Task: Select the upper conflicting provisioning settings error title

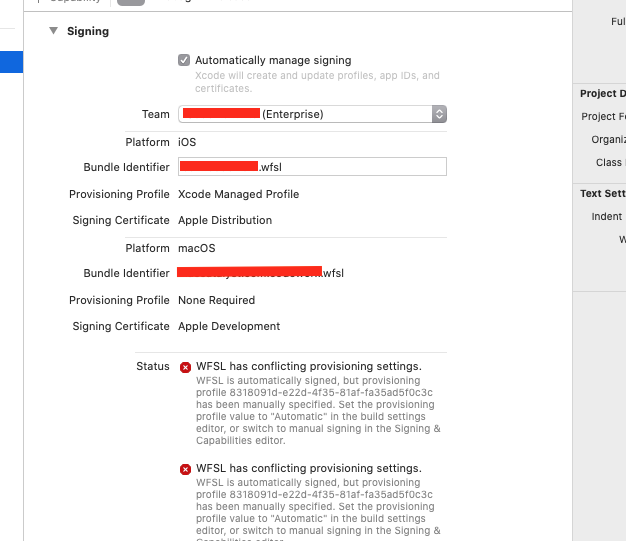Action: (x=309, y=366)
